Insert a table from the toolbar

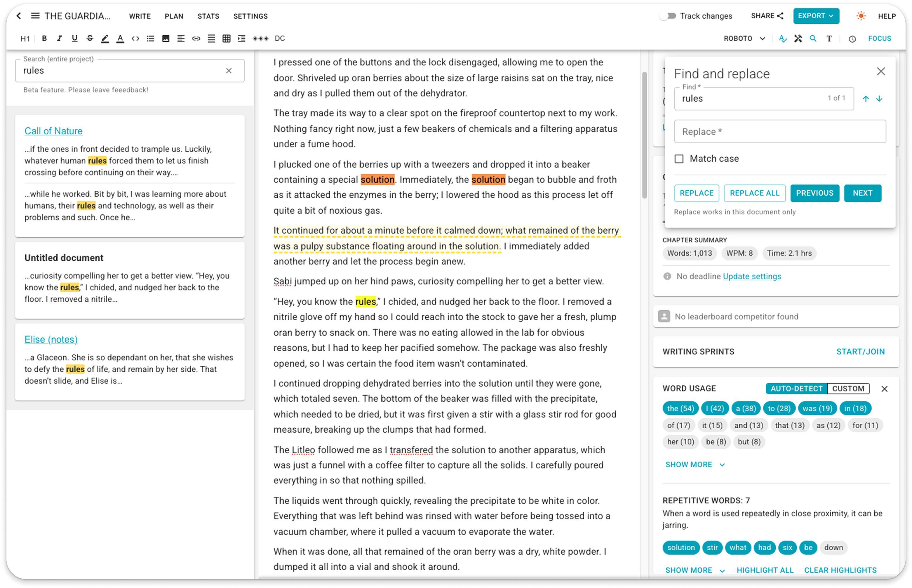click(226, 38)
